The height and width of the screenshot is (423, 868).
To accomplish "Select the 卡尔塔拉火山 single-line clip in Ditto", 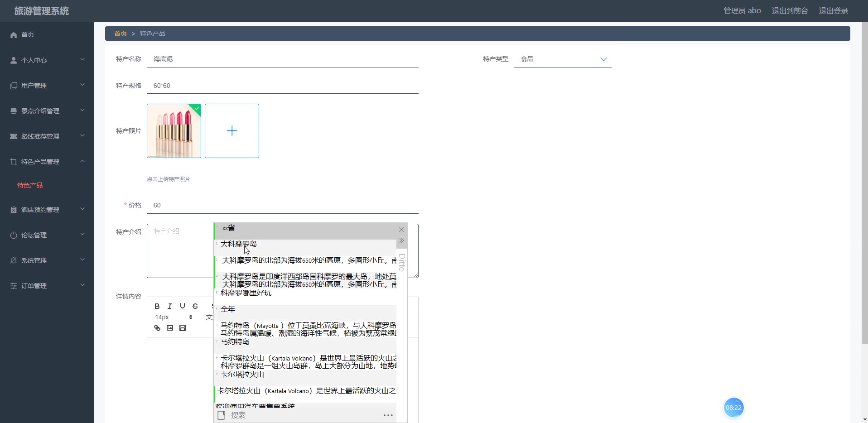I will pos(305,378).
